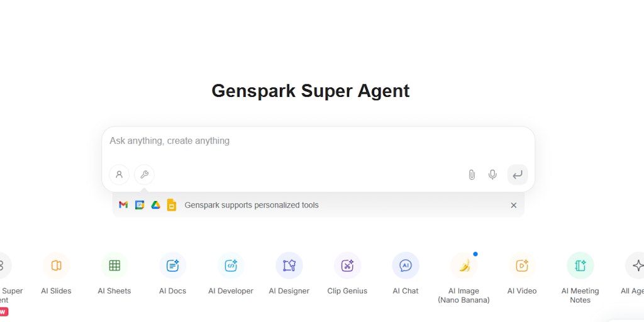Click the AI Sheets label
Image resolution: width=644 pixels, height=322 pixels.
coord(114,291)
